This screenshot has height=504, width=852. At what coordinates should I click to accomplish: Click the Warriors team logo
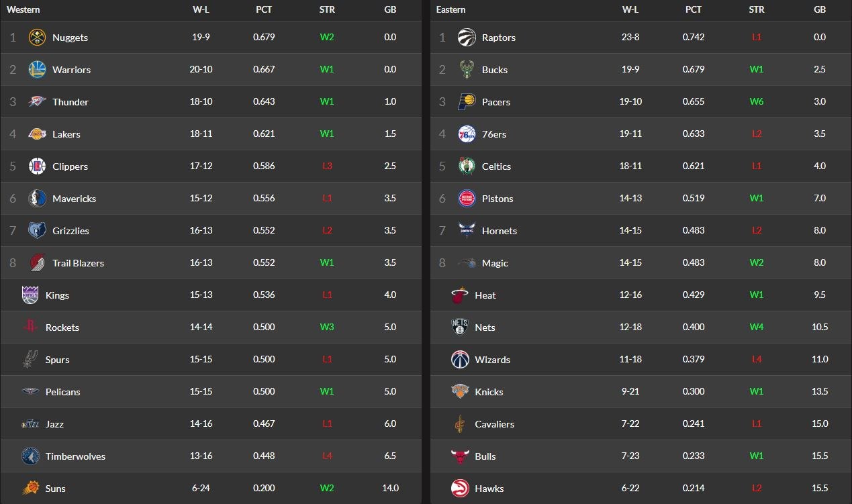tap(37, 70)
